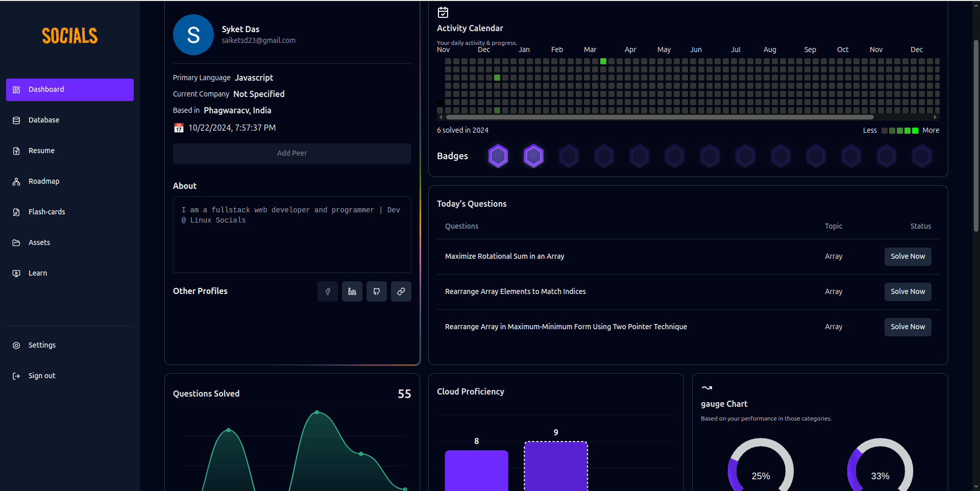Click the right arrow of calendar scrollbar
Screen dimensions: 980x491
[935, 117]
